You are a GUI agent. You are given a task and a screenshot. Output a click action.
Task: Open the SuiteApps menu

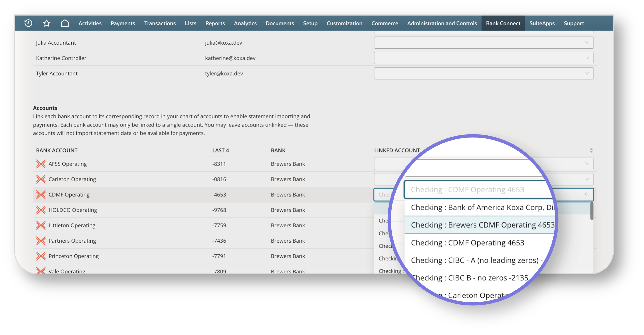point(542,23)
